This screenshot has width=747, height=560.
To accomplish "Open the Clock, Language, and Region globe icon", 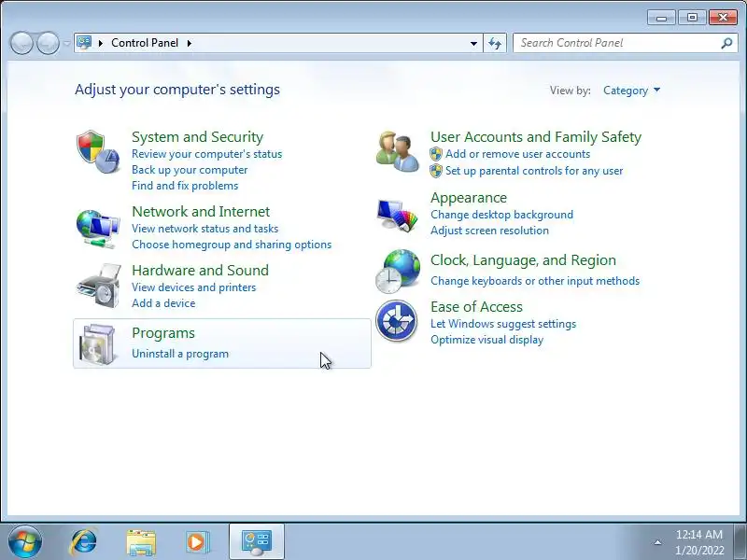I will pyautogui.click(x=398, y=272).
